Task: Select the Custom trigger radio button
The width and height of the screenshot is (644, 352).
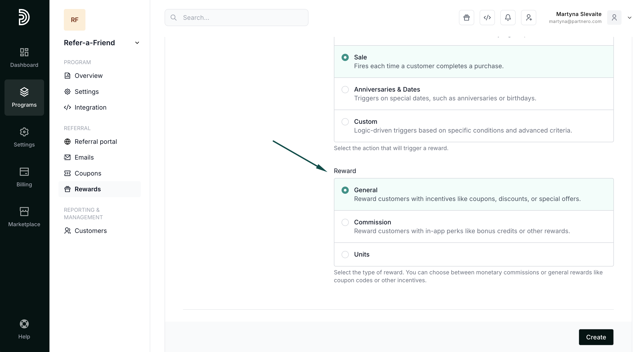Action: 345,122
